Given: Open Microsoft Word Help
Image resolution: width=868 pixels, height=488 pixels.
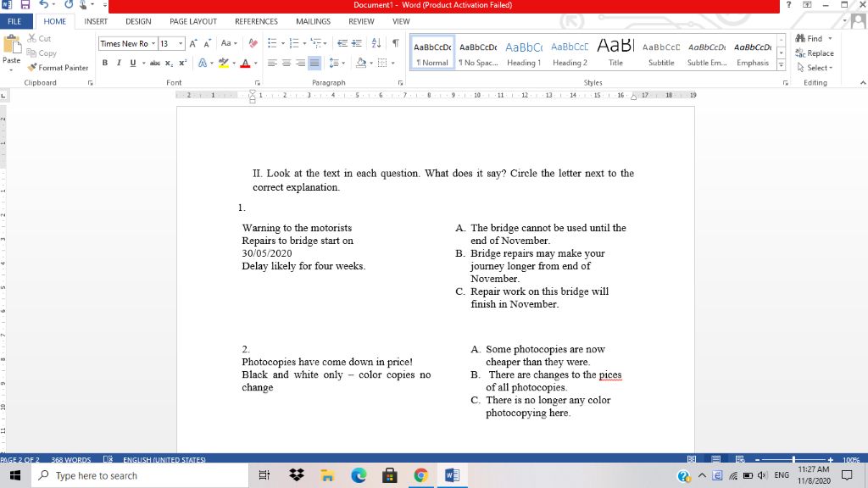Looking at the screenshot, I should [789, 5].
